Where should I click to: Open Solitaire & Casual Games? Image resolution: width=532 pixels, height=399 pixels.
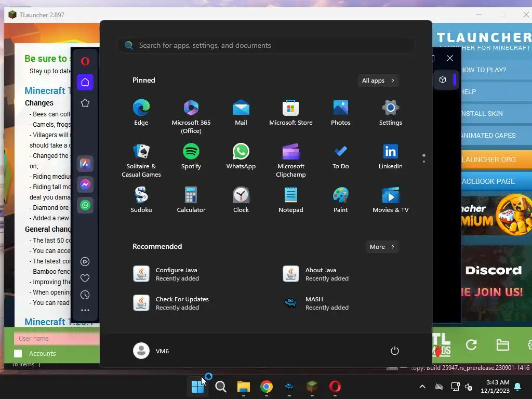pos(141,161)
